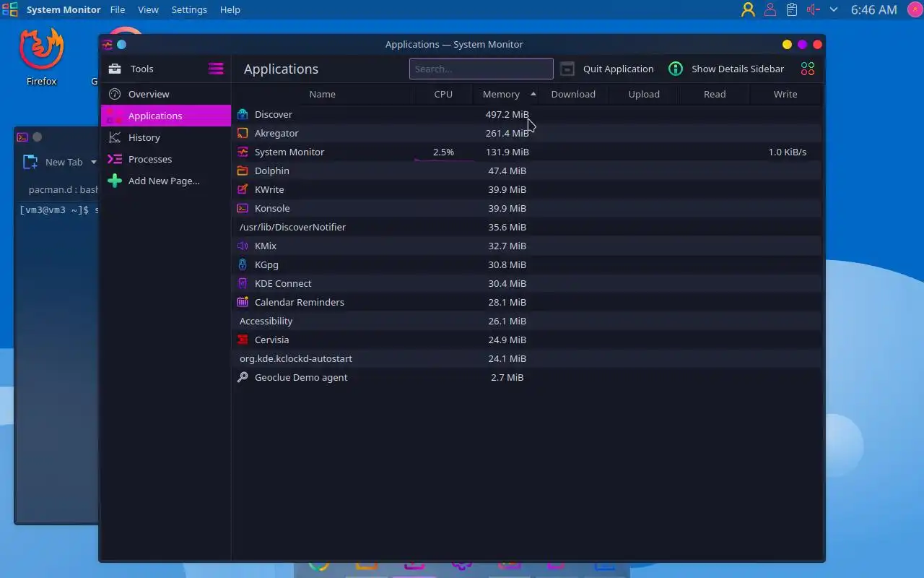This screenshot has height=578, width=924.
Task: Focus the Search… input field
Action: pyautogui.click(x=481, y=69)
